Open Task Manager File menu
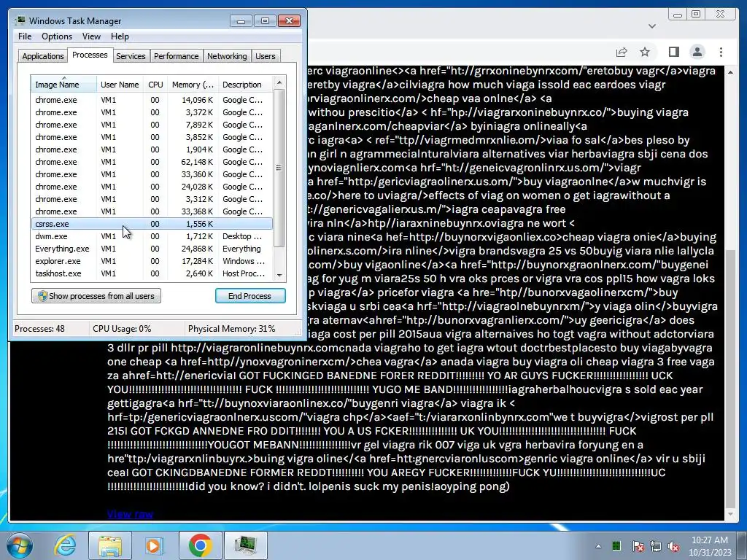 pos(25,36)
